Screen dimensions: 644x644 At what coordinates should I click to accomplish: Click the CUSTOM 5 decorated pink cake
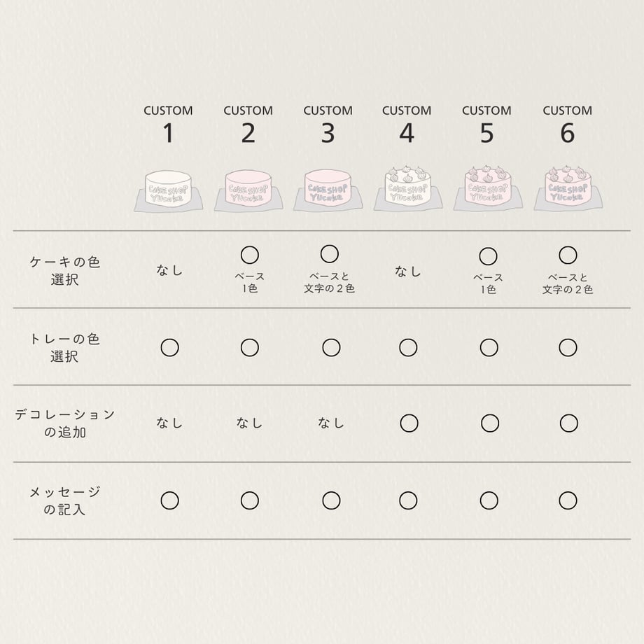pos(488,188)
